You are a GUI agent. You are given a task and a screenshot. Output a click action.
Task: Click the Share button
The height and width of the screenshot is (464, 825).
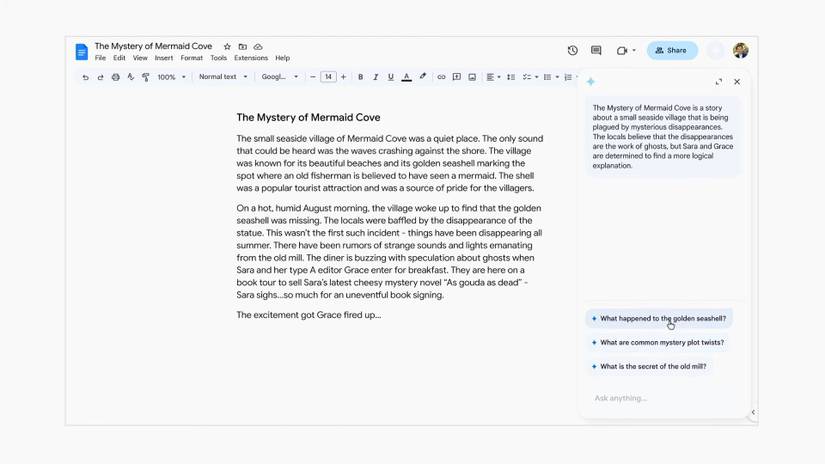tap(672, 51)
